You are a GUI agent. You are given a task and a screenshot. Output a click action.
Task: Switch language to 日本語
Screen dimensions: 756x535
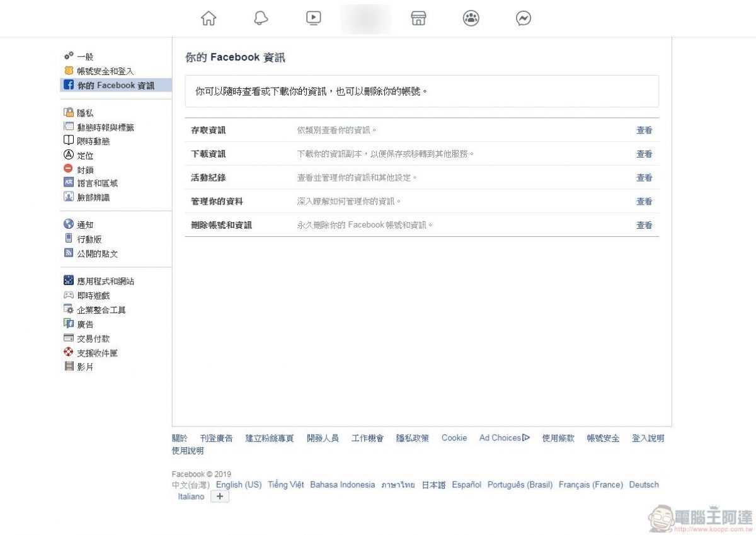[433, 485]
